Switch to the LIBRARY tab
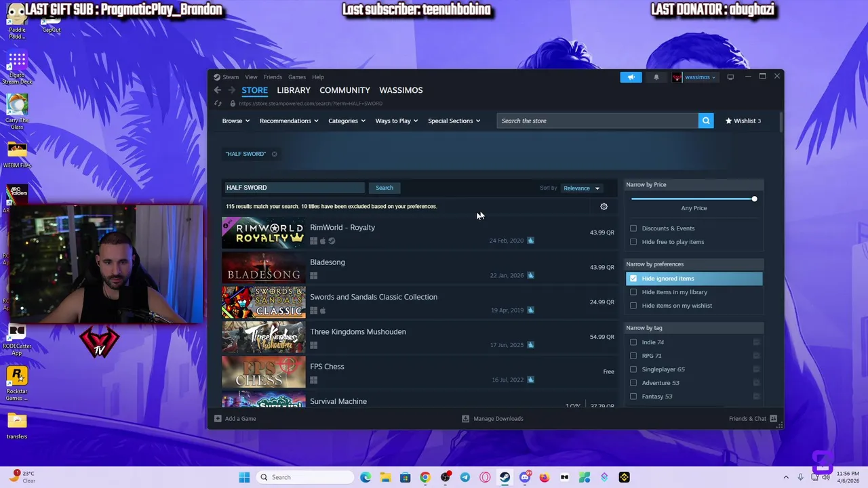This screenshot has height=488, width=868. (x=294, y=90)
